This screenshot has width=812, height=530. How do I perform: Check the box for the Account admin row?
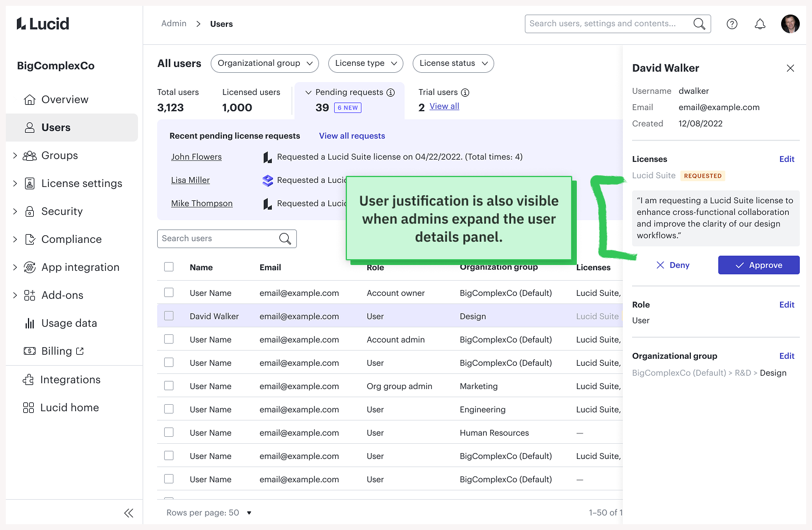[169, 339]
